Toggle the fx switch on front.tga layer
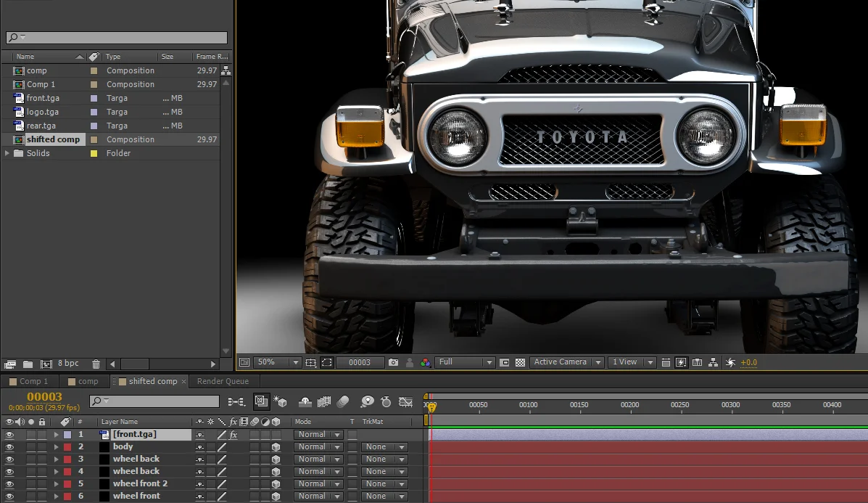 coord(233,435)
